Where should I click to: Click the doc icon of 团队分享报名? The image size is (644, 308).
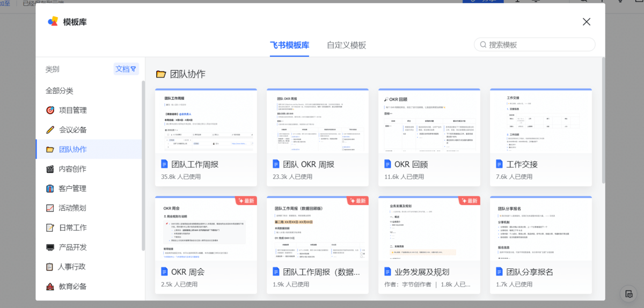click(x=500, y=272)
